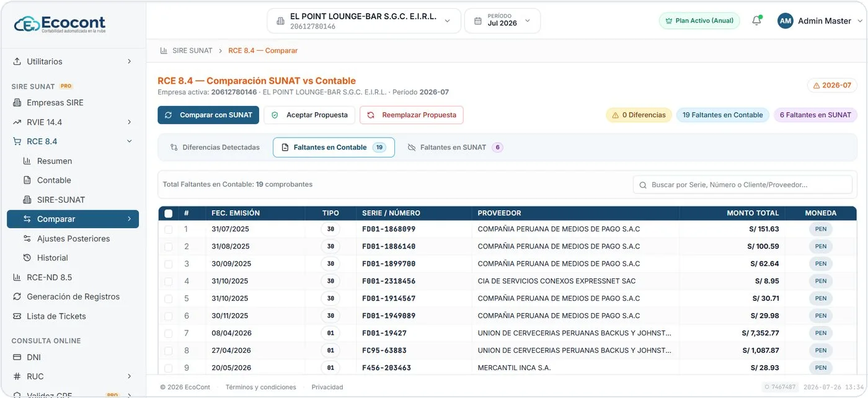Click the Contable document icon
This screenshot has width=868, height=398.
click(x=27, y=180)
